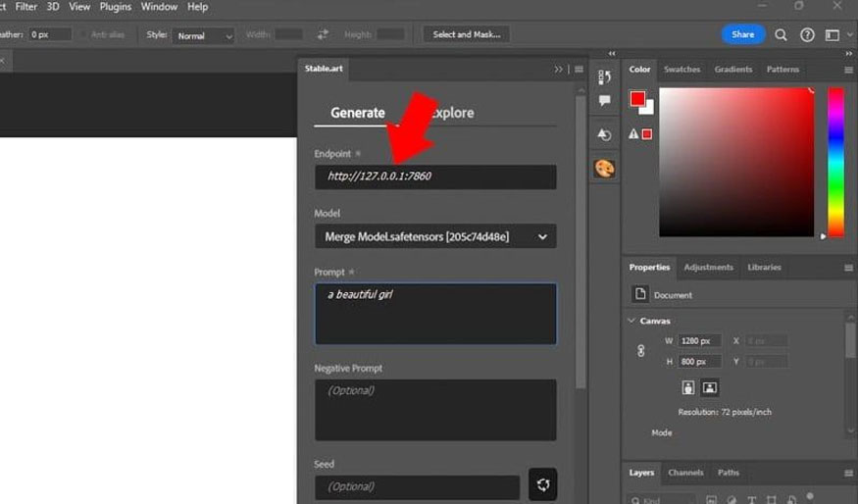The width and height of the screenshot is (858, 504).
Task: Open the Plugins menu
Action: (x=116, y=7)
